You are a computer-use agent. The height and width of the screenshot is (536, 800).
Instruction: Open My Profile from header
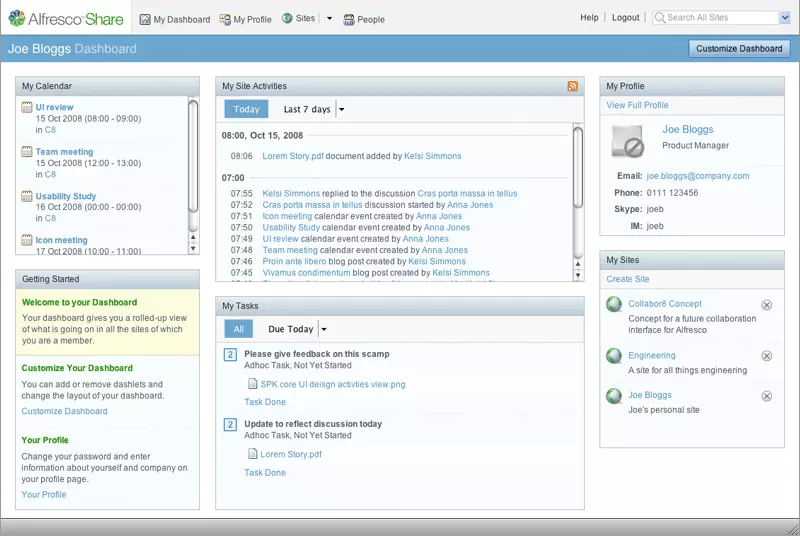click(245, 19)
